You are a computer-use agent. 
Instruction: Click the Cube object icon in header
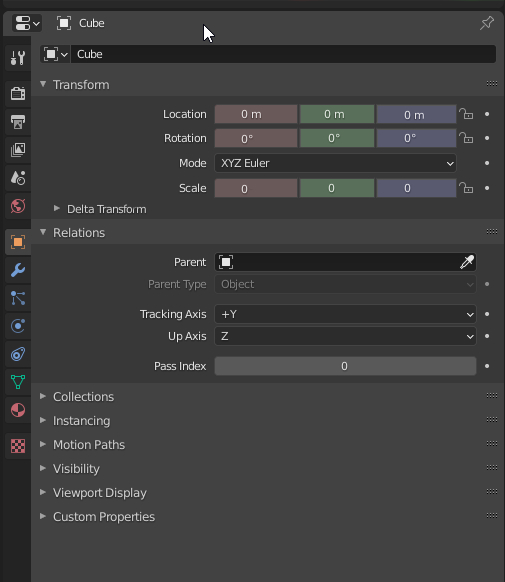[64, 23]
